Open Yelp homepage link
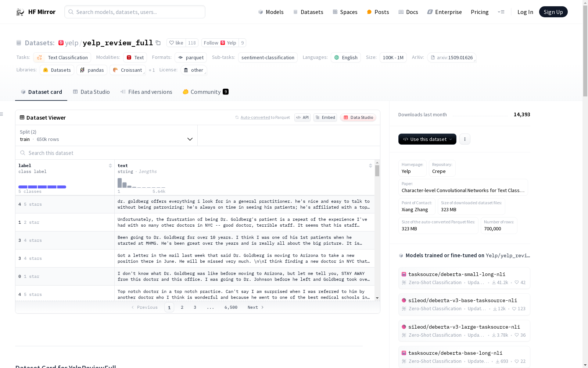This screenshot has height=368, width=588. pos(406,171)
